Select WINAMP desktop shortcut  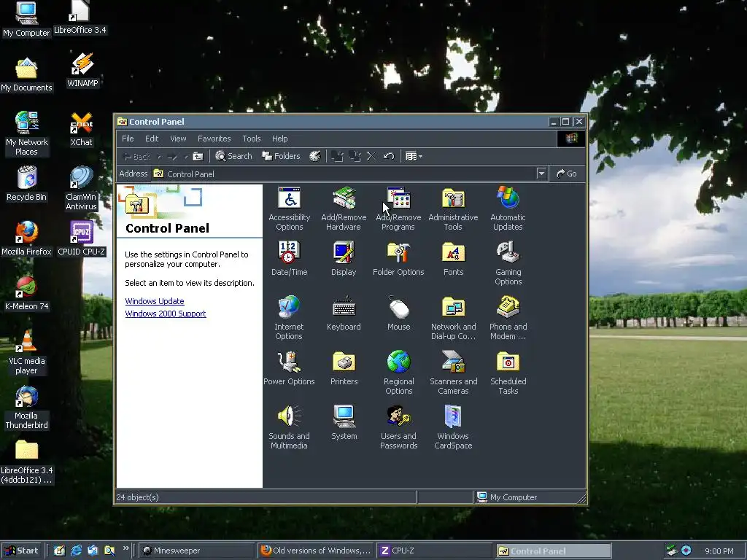tap(82, 70)
